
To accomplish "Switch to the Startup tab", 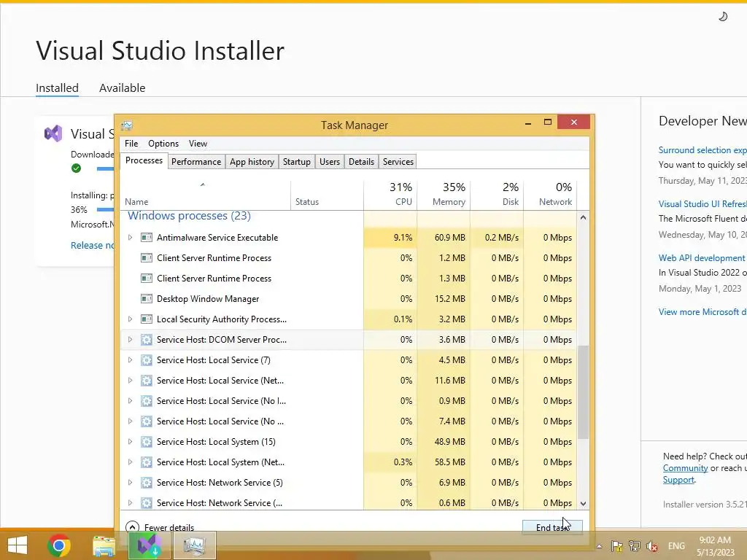I will click(297, 161).
